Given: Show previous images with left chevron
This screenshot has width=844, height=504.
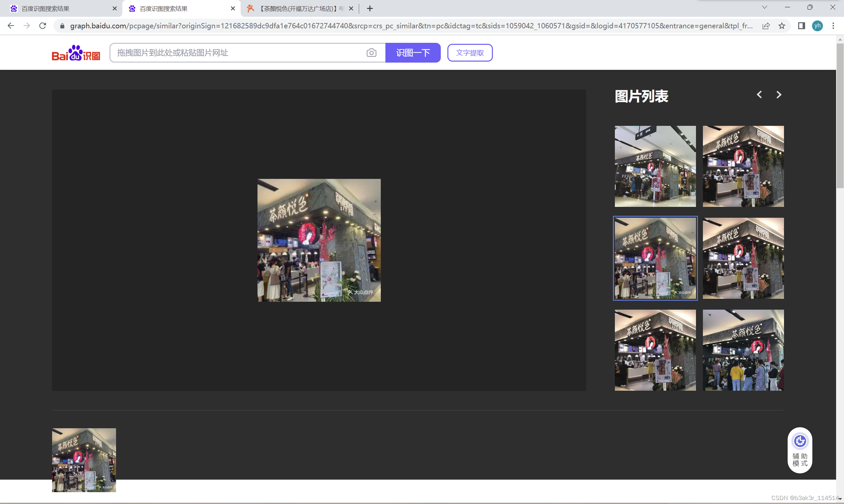Looking at the screenshot, I should (x=759, y=95).
